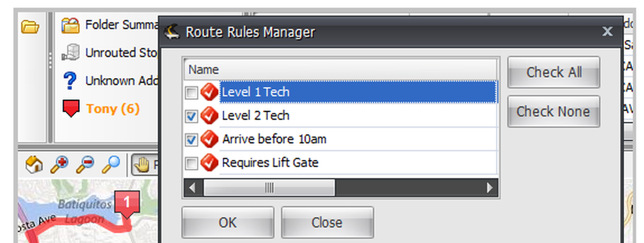This screenshot has height=243, width=644.
Task: Click the home map view icon
Action: (34, 165)
